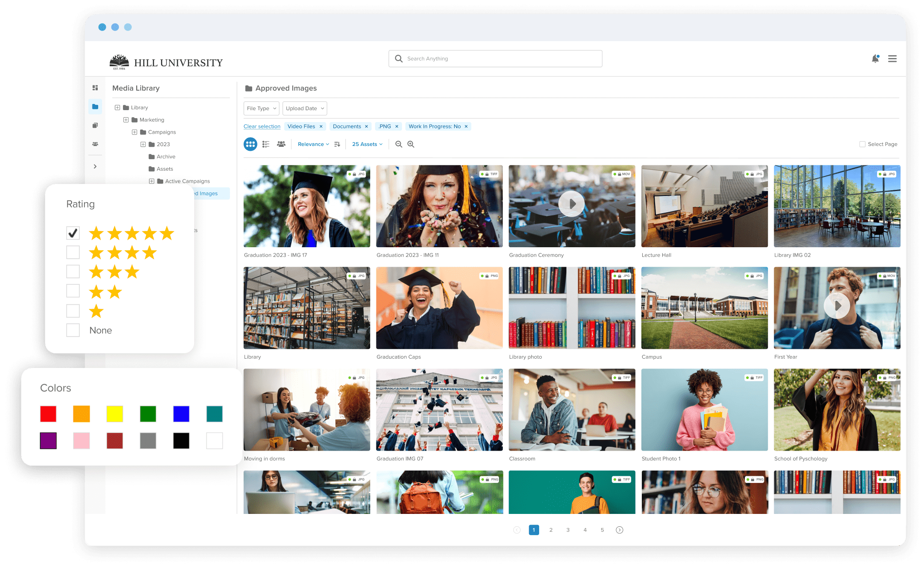
Task: Toggle the sort direction icon
Action: pyautogui.click(x=337, y=144)
